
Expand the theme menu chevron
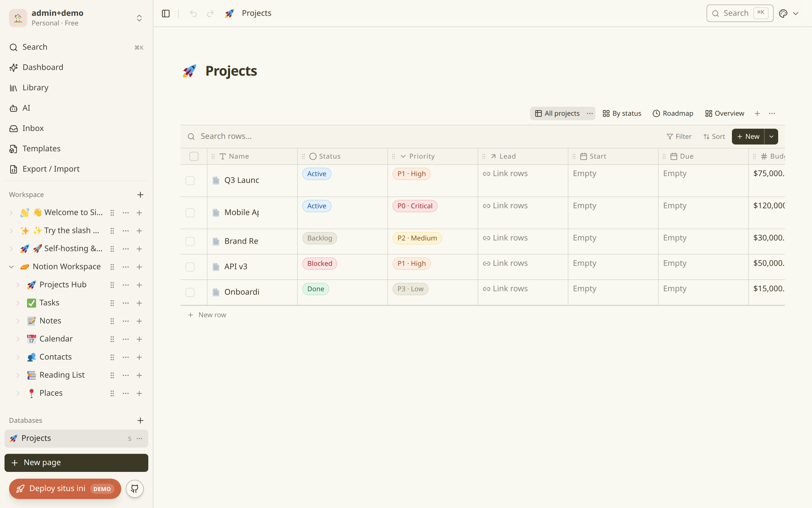point(796,14)
